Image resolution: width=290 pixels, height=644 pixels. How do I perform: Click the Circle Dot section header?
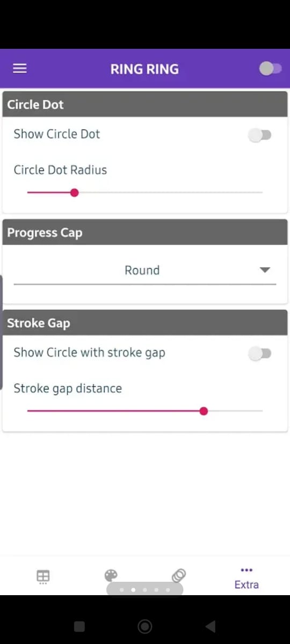tap(145, 104)
